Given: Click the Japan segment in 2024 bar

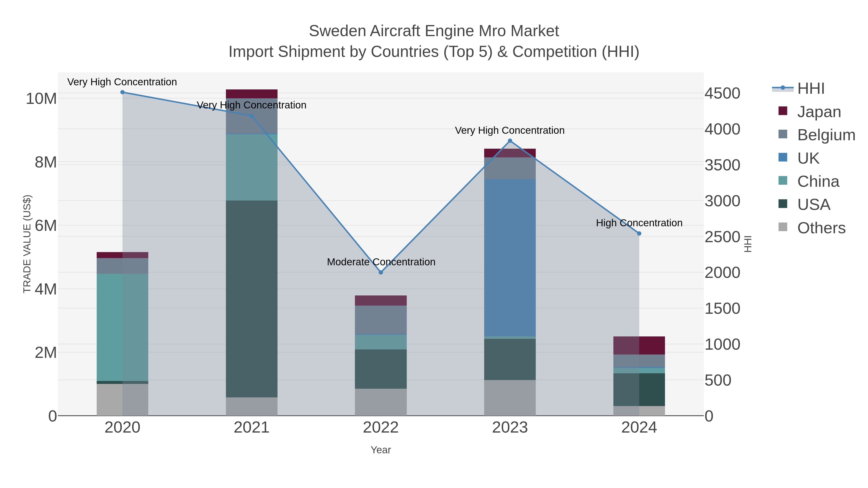Looking at the screenshot, I should [x=639, y=345].
